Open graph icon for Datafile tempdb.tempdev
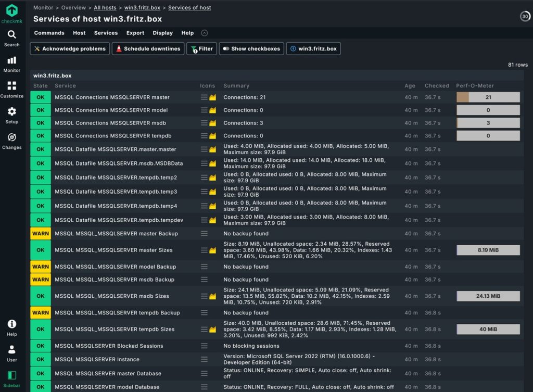The width and height of the screenshot is (533, 392). tap(213, 220)
